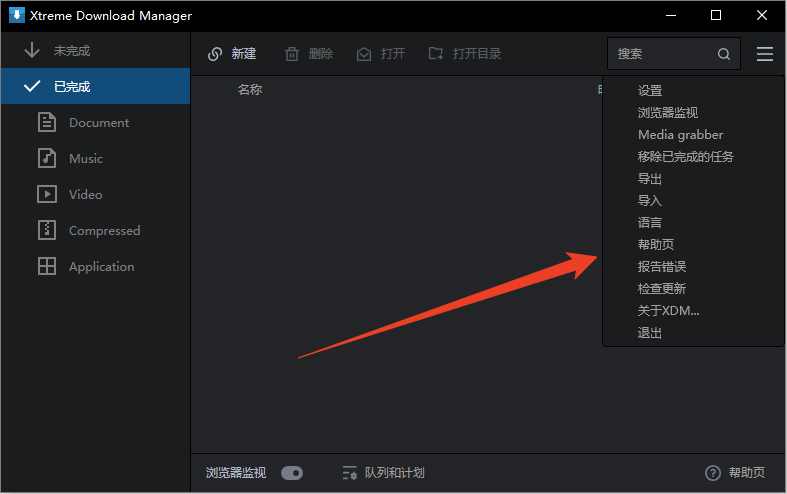The width and height of the screenshot is (787, 494).
Task: Select the Video category icon
Action: tap(47, 194)
